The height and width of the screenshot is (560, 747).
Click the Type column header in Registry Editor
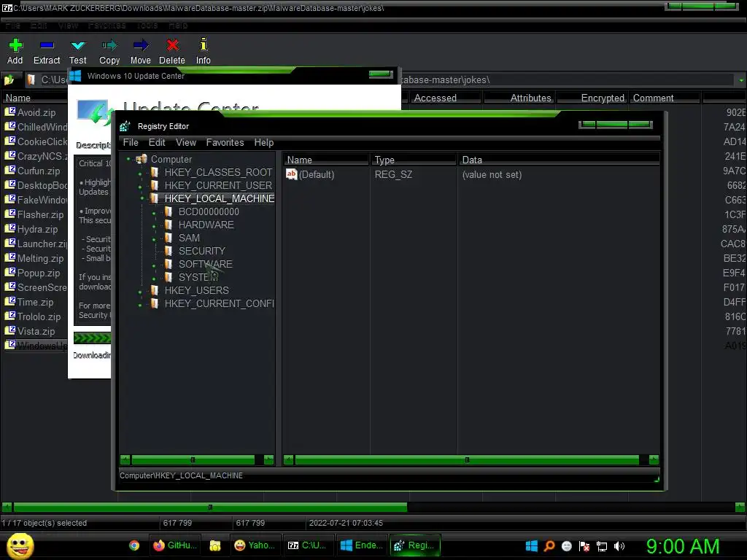[414, 160]
